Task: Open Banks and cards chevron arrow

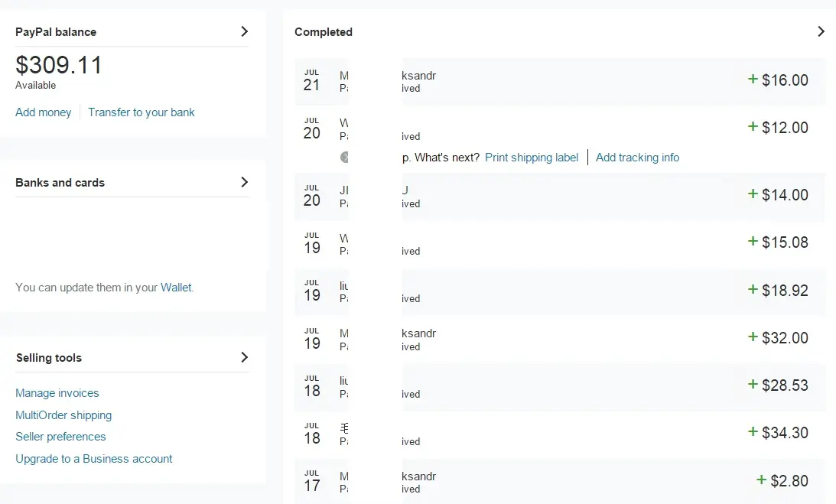Action: (244, 182)
